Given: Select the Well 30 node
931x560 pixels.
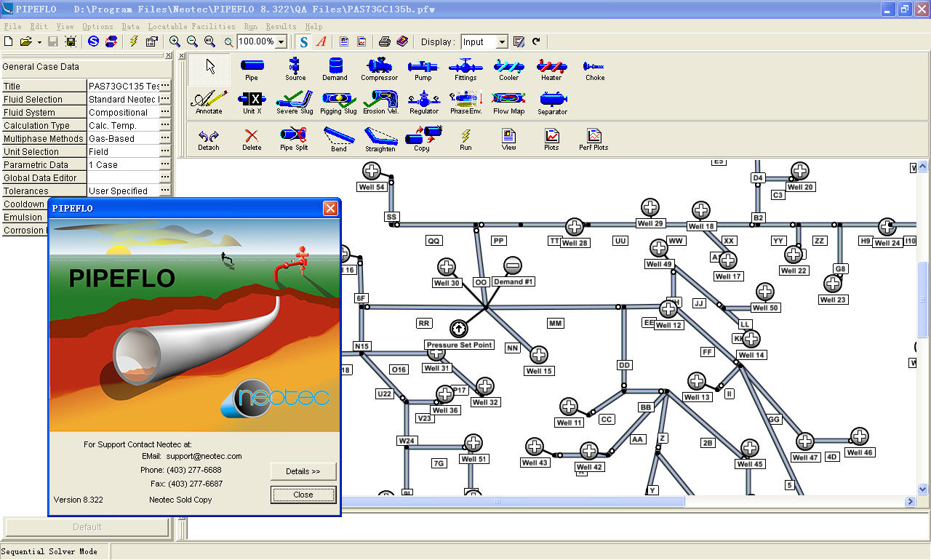Looking at the screenshot, I should click(447, 266).
